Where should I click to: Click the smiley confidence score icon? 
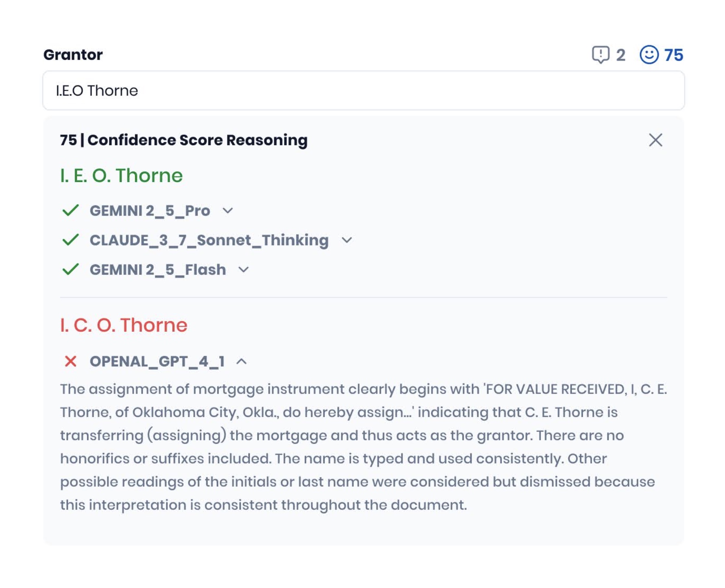coord(649,54)
